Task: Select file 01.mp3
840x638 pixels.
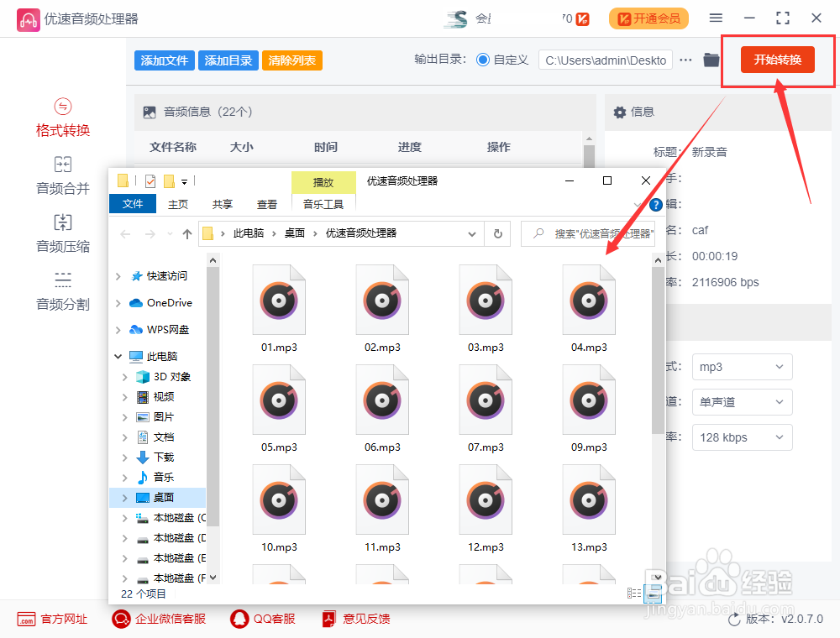Action: pos(279,309)
